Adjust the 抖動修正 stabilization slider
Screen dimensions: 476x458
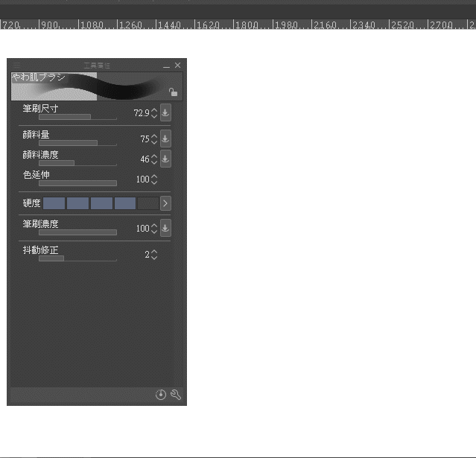[77, 258]
